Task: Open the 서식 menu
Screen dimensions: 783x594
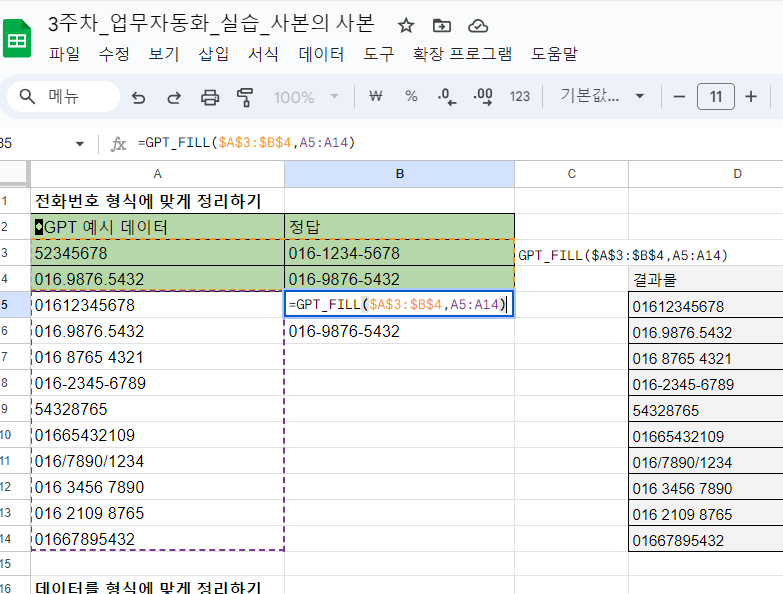Action: pyautogui.click(x=264, y=53)
